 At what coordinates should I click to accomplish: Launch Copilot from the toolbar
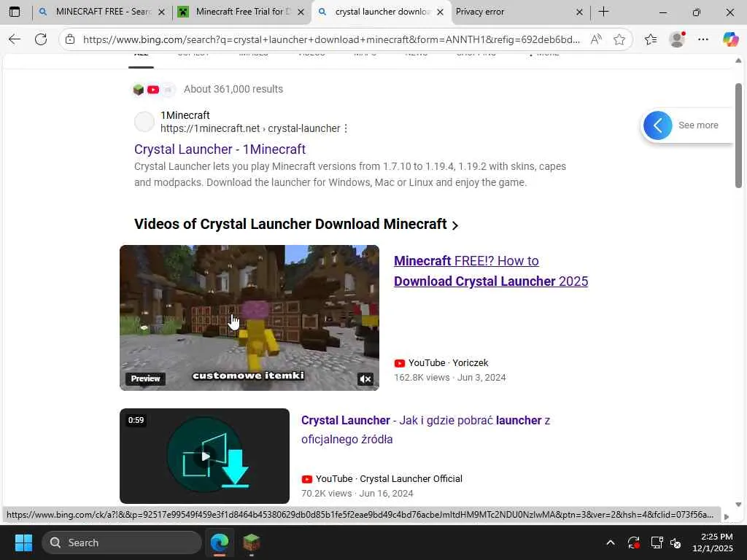730,39
